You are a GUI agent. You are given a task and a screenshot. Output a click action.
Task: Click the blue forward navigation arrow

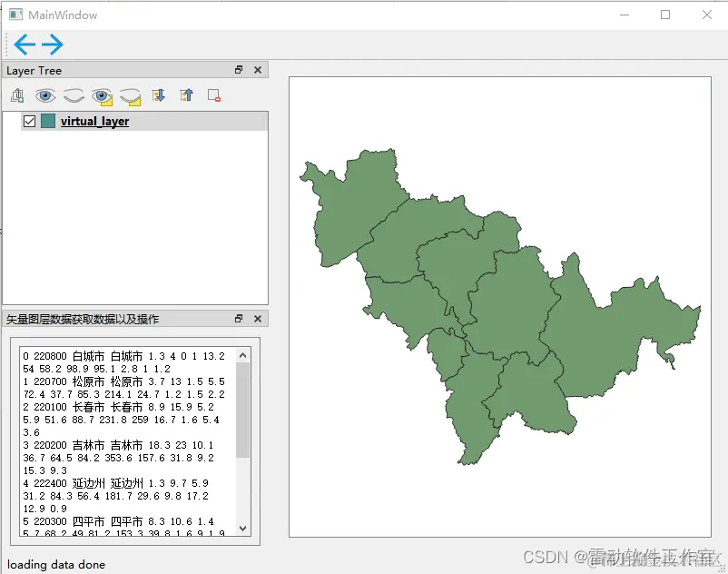click(50, 44)
